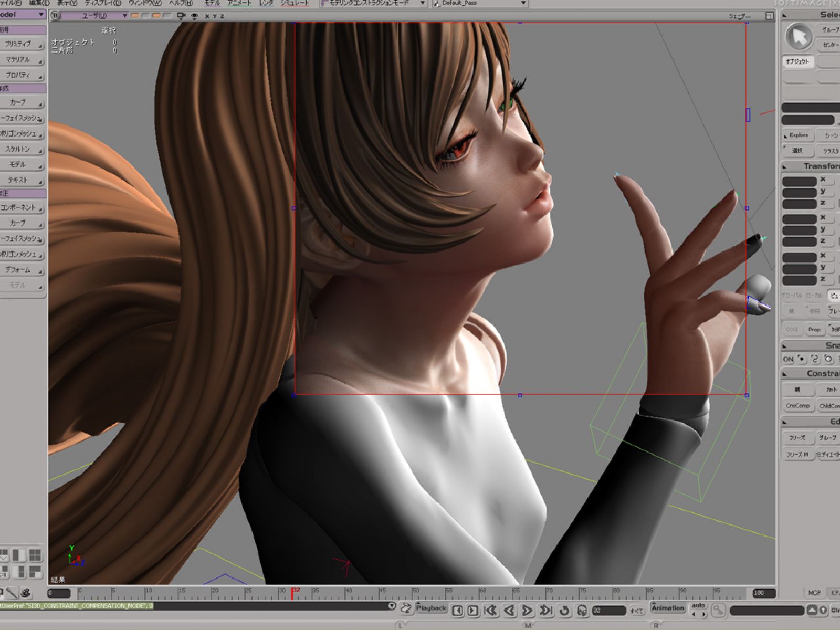Click the Explore button
Image resolution: width=840 pixels, height=630 pixels.
pos(798,135)
